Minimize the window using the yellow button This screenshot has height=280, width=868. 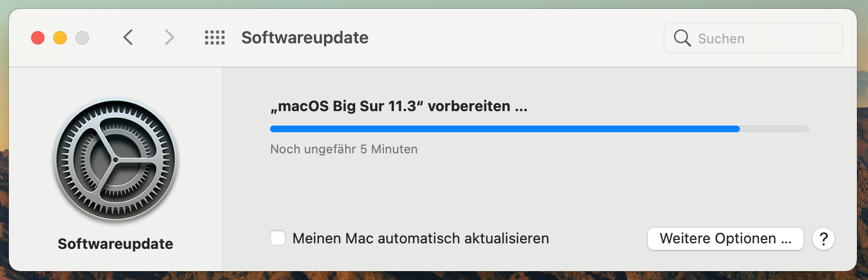[60, 38]
